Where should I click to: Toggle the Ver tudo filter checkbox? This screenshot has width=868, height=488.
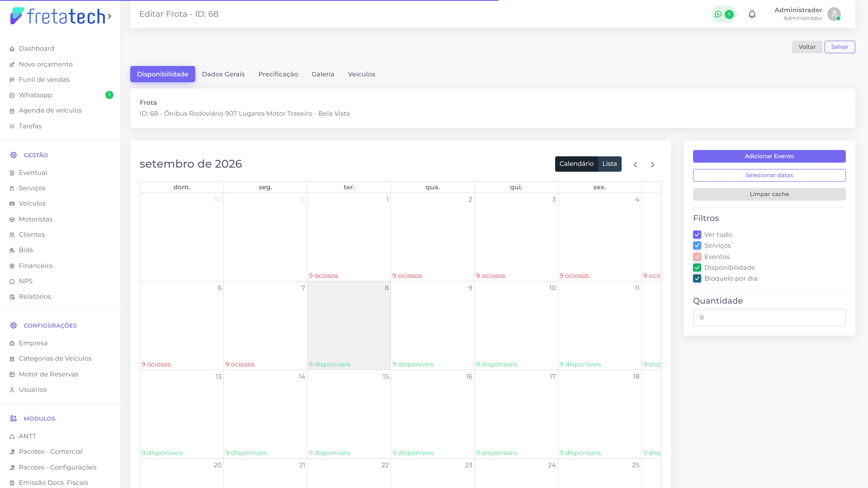697,235
